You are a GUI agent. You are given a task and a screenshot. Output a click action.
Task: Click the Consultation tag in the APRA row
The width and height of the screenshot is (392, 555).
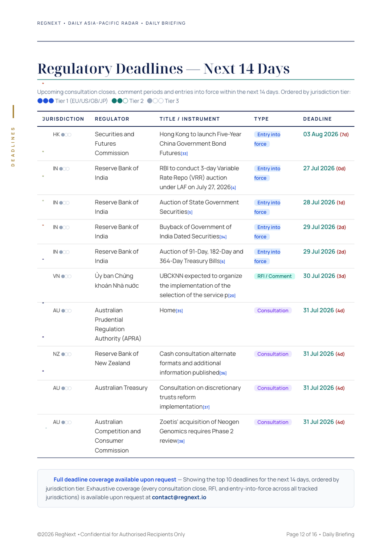[273, 311]
